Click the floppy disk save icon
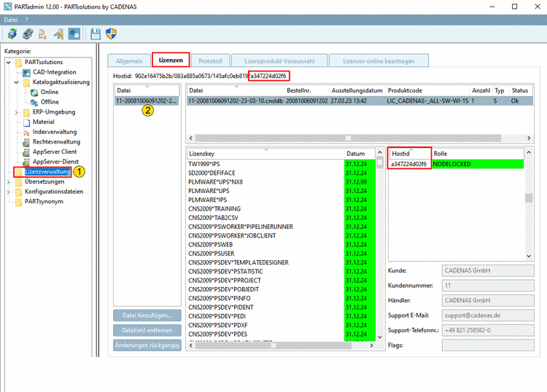This screenshot has height=392, width=547. pos(96,34)
